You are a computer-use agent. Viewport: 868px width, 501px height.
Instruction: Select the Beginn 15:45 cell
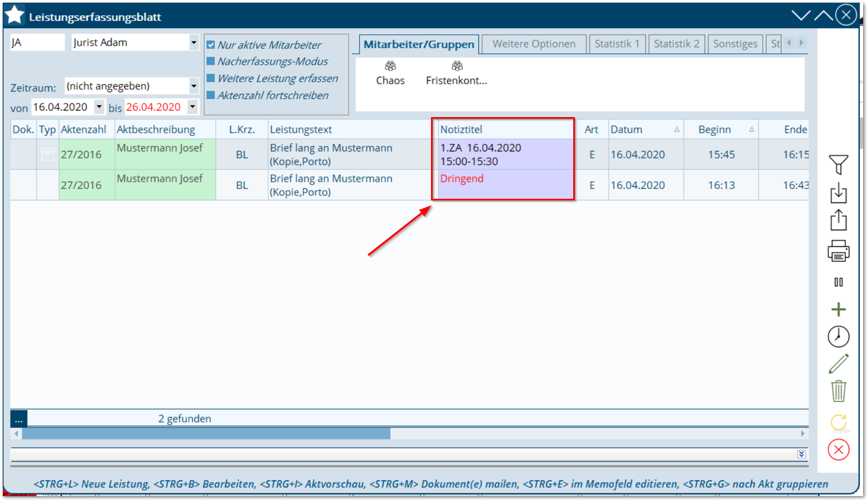(x=721, y=155)
